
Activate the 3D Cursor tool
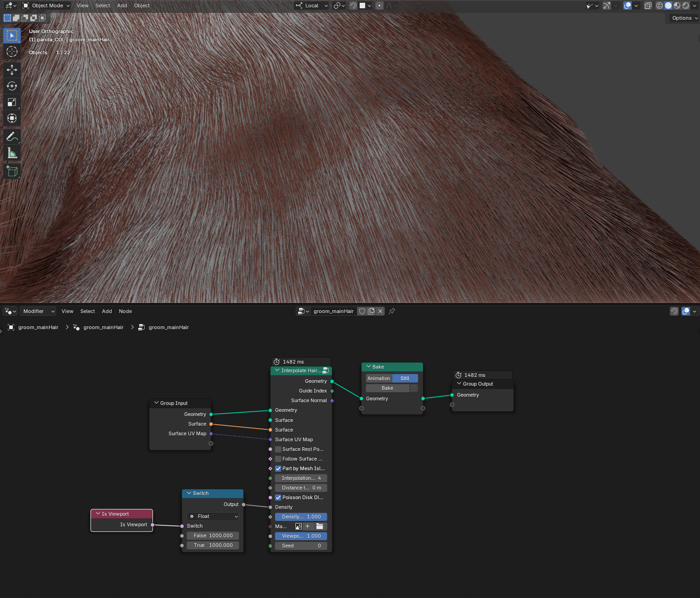coord(12,51)
